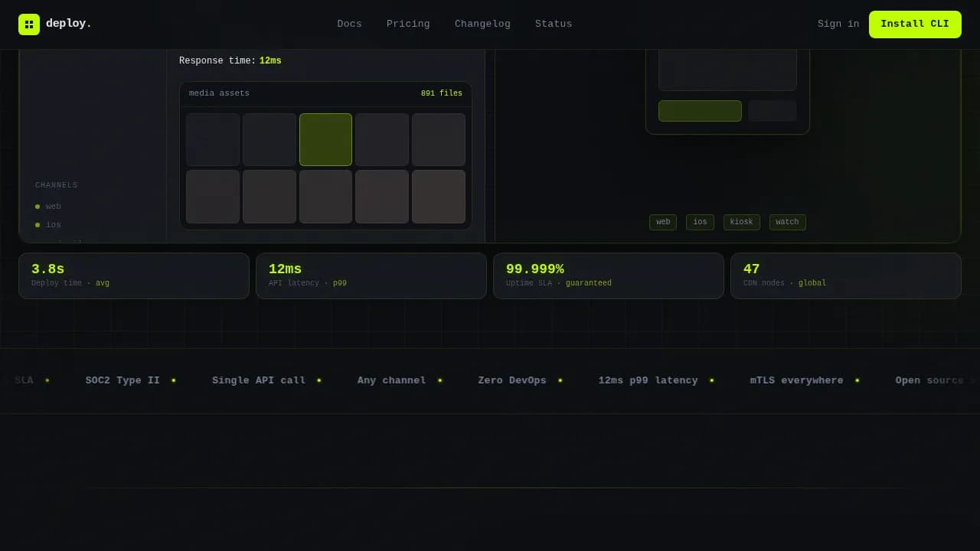This screenshot has height=551, width=980.
Task: Click the Install CLI button
Action: coord(915,24)
